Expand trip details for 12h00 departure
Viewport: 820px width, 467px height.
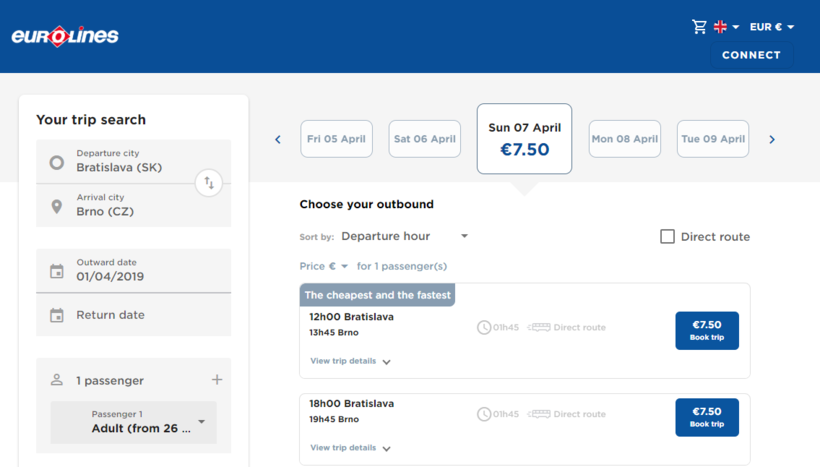coord(350,361)
